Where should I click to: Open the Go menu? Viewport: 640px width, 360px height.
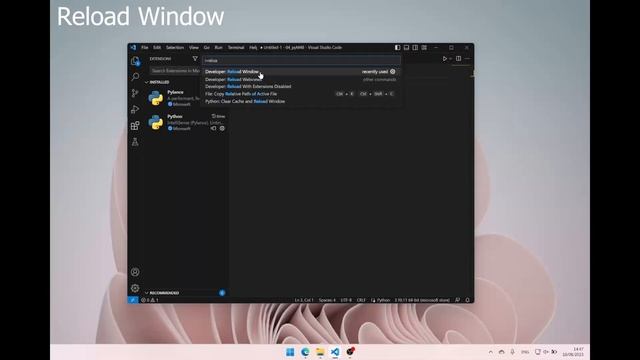click(x=207, y=47)
